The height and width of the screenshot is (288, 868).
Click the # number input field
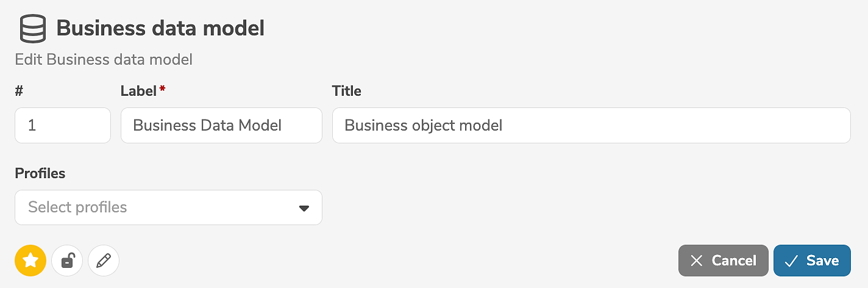point(63,126)
